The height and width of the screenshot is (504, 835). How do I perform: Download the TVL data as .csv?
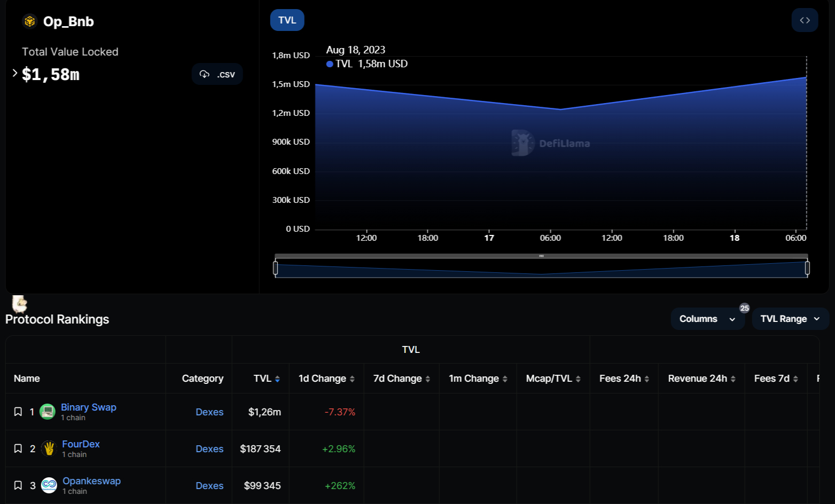point(217,74)
